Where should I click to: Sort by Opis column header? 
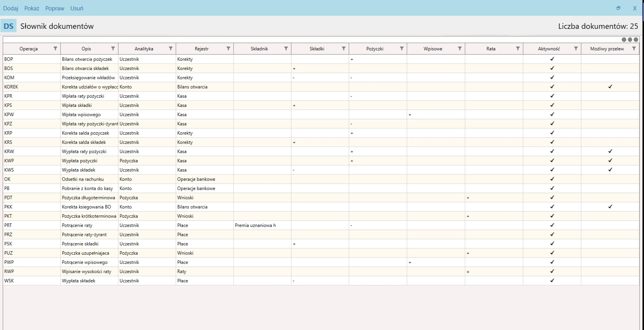[x=86, y=49]
